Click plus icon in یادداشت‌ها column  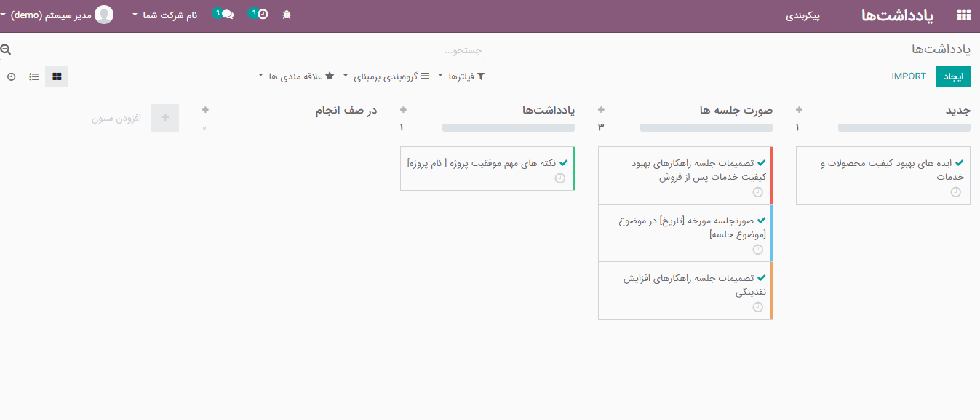[x=403, y=110]
